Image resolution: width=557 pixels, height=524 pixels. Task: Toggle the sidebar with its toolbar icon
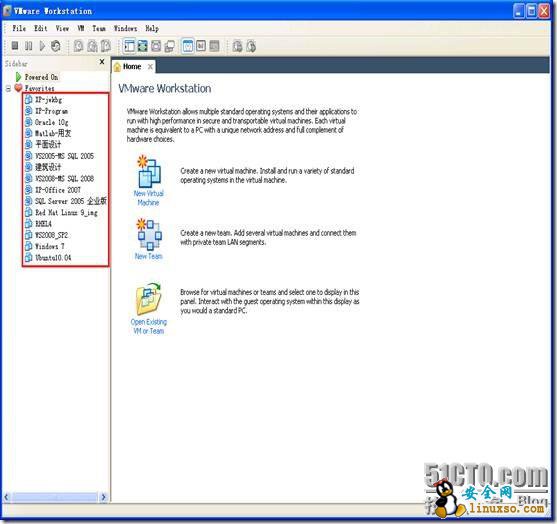point(129,46)
